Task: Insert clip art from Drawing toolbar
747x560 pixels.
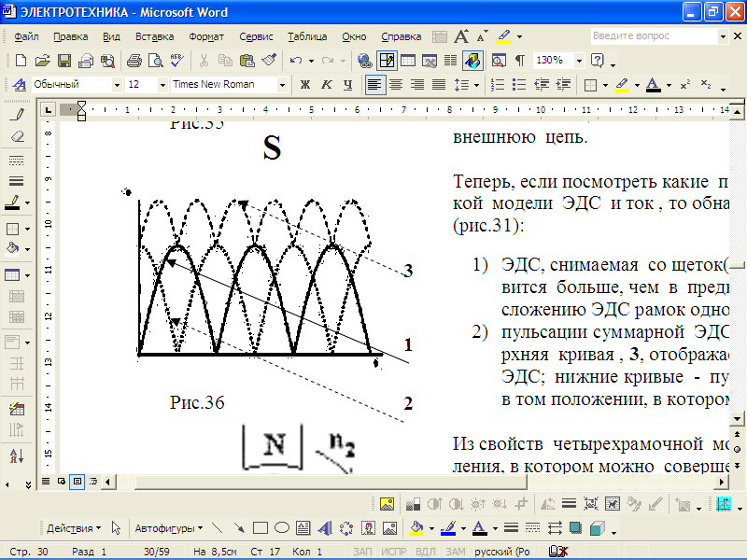Action: click(x=368, y=528)
